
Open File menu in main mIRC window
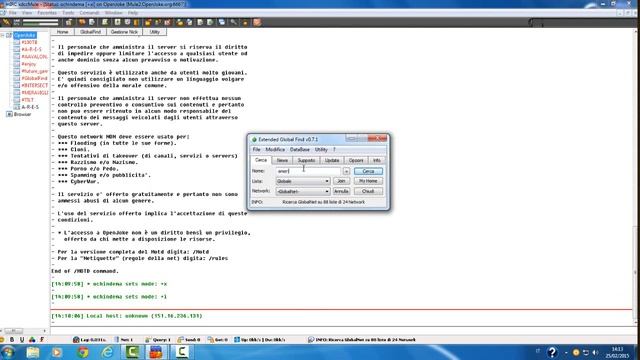click(x=13, y=13)
